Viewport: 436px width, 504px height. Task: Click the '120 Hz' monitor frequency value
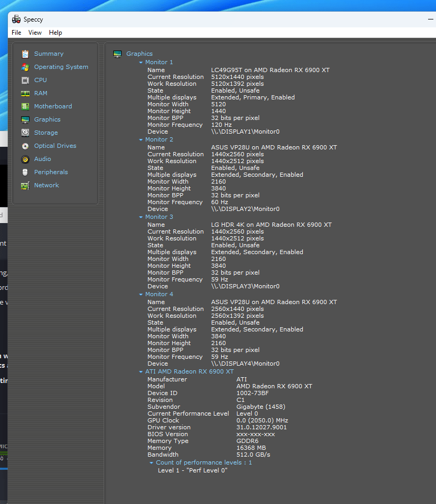pyautogui.click(x=221, y=125)
